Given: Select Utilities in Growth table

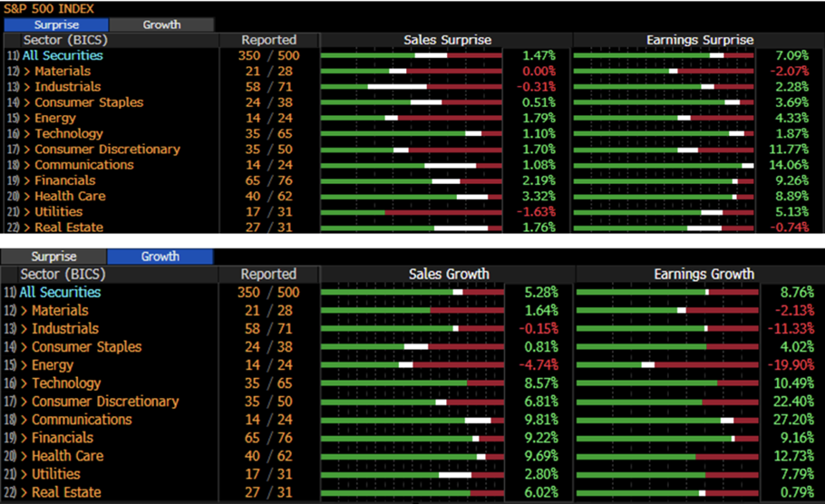Looking at the screenshot, I should pos(56,474).
